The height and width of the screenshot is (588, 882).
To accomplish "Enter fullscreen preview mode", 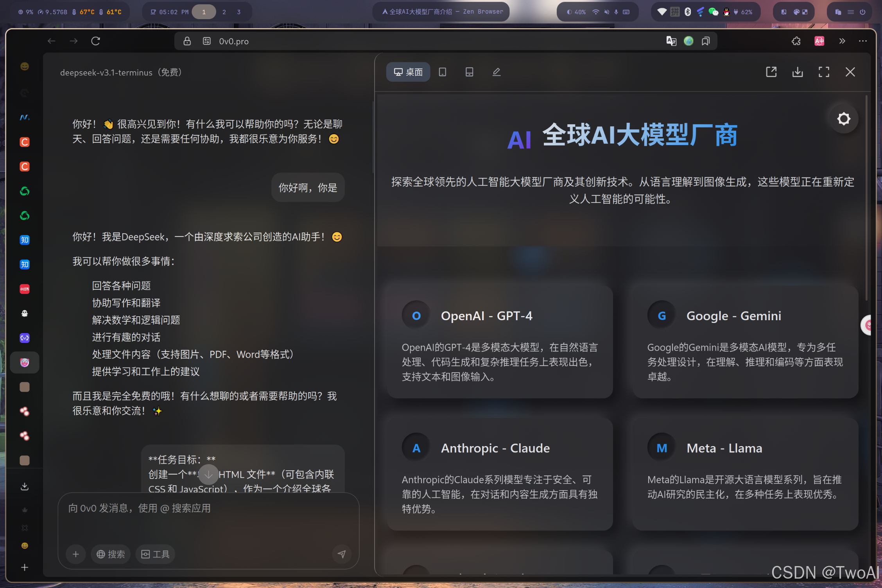I will click(x=824, y=72).
